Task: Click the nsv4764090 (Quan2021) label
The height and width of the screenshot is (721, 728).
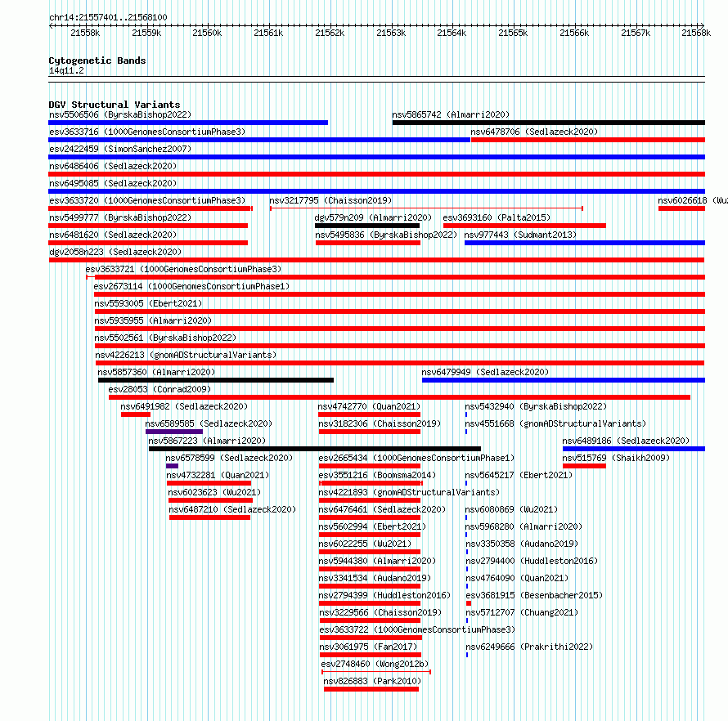Action: pyautogui.click(x=517, y=578)
